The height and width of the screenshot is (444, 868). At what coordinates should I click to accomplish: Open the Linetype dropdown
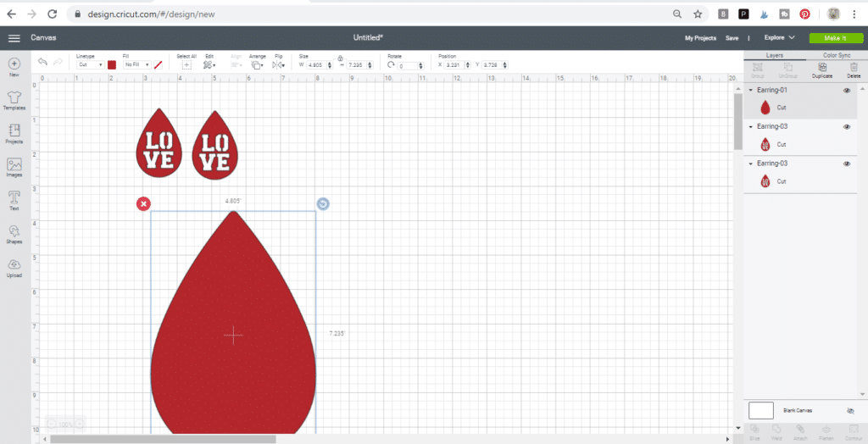pos(89,64)
